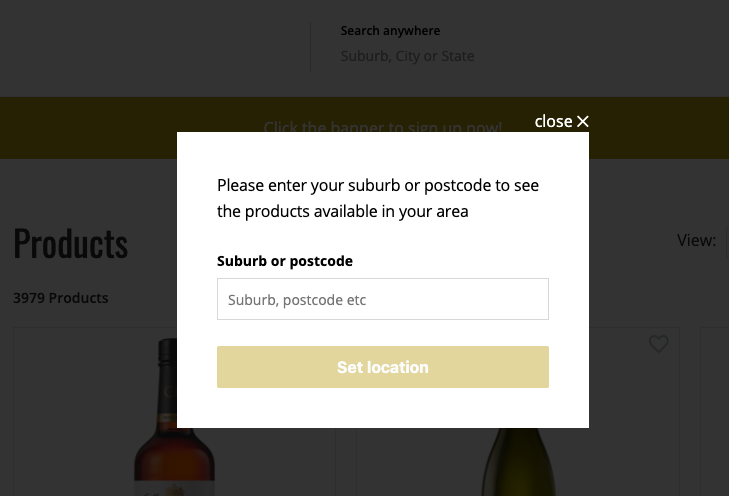Click the X icon to dismiss the popup
729x496 pixels.
(x=583, y=121)
